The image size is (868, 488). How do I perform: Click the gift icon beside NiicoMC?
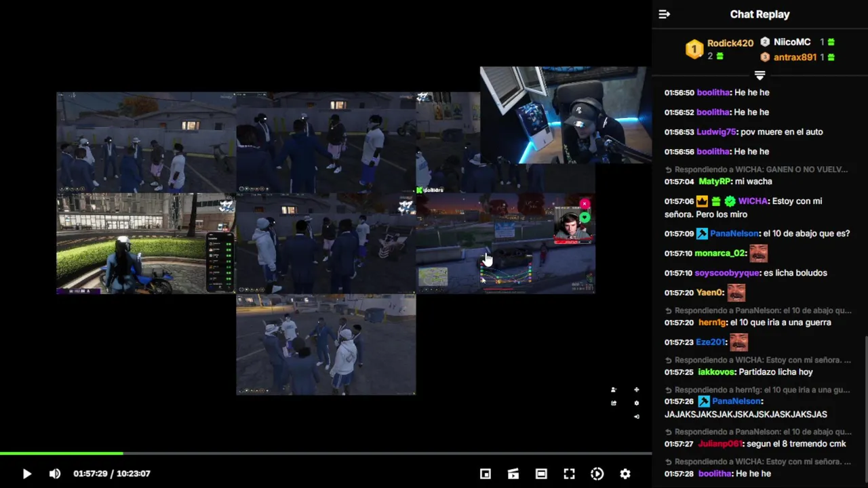(x=831, y=42)
